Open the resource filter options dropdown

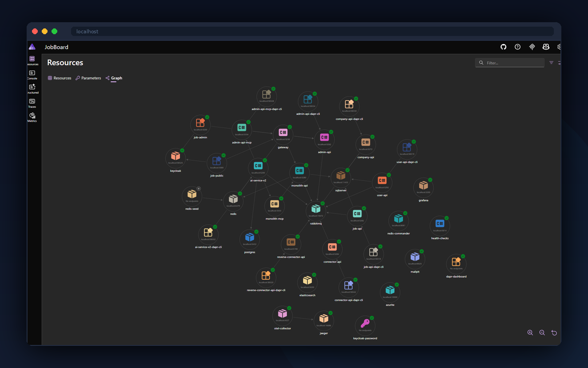point(551,63)
